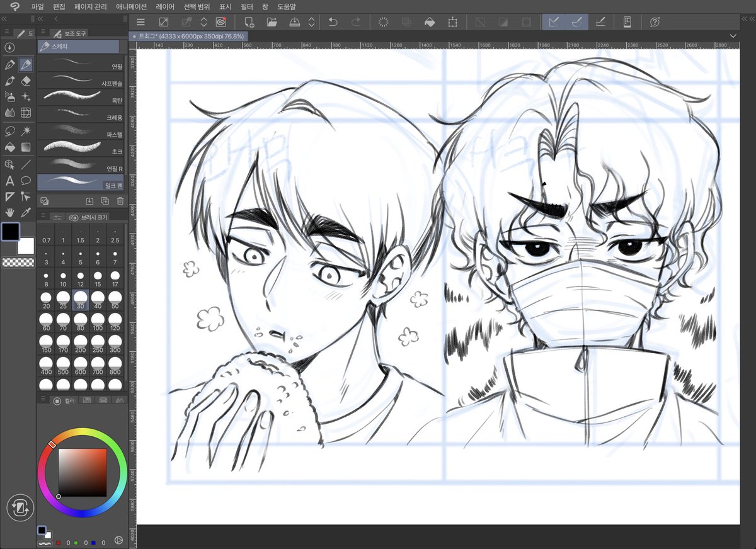
Task: Click the download arrow icon atop the tool palette
Action: [9, 47]
